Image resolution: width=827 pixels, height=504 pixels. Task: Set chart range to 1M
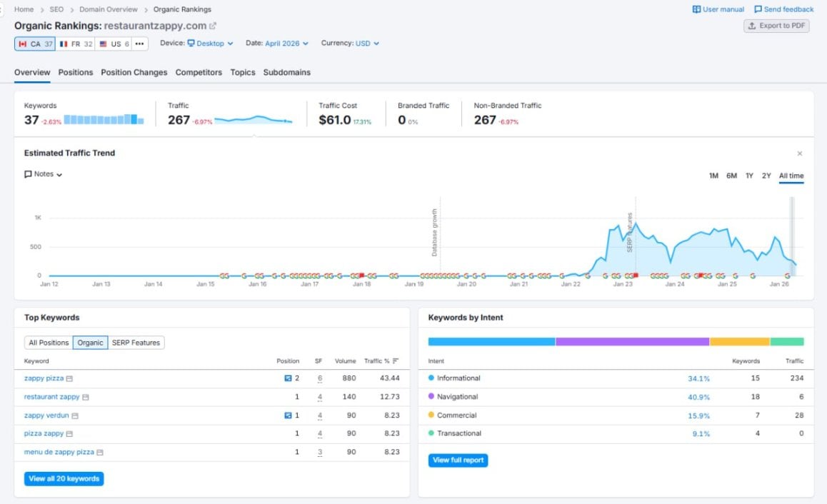tap(713, 176)
